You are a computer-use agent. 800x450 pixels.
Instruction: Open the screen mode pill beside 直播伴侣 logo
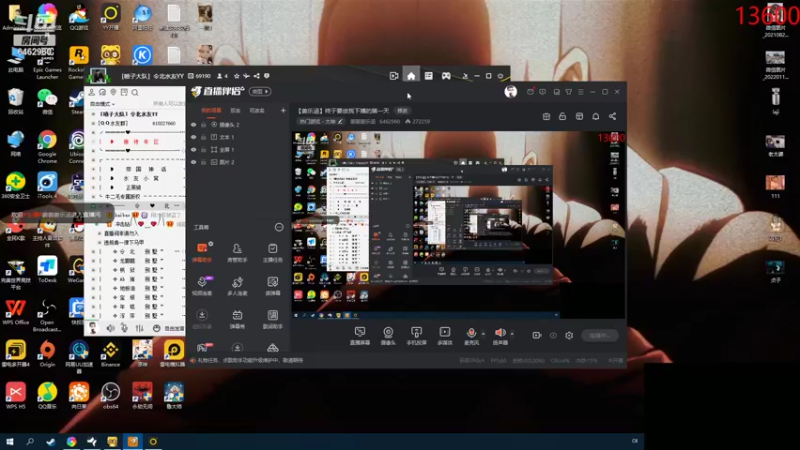(260, 92)
